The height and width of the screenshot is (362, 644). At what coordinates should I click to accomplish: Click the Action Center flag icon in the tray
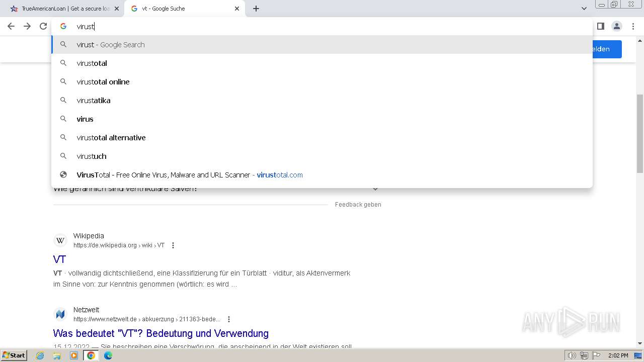[x=596, y=355]
